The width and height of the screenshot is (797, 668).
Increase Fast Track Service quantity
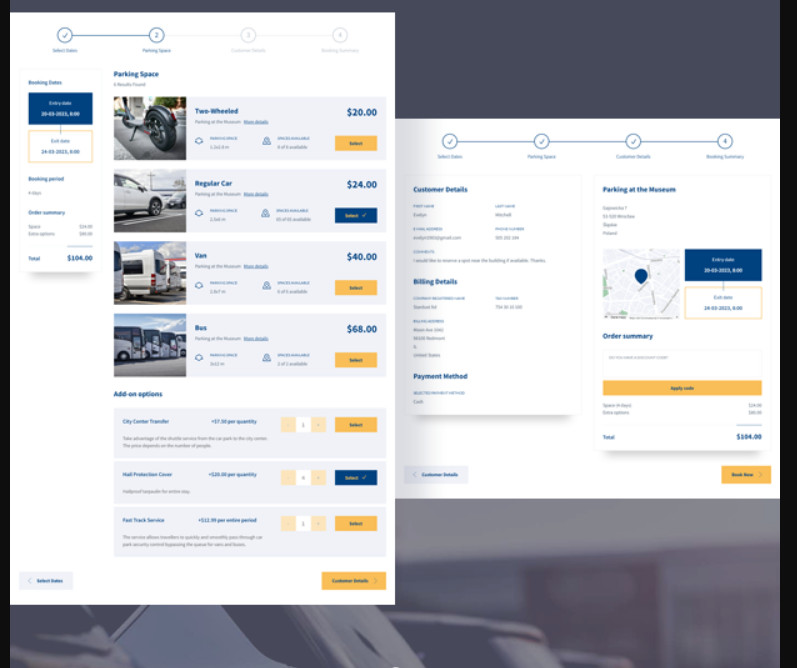[319, 523]
